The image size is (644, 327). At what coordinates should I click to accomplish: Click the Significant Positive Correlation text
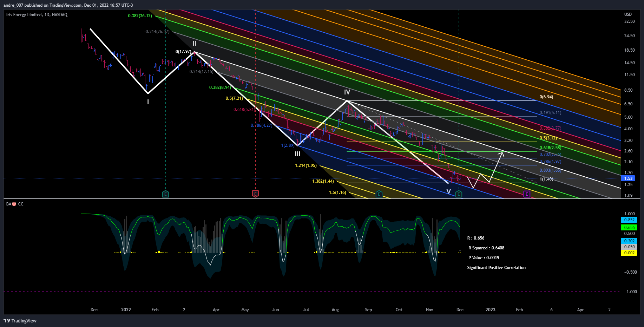(x=497, y=268)
